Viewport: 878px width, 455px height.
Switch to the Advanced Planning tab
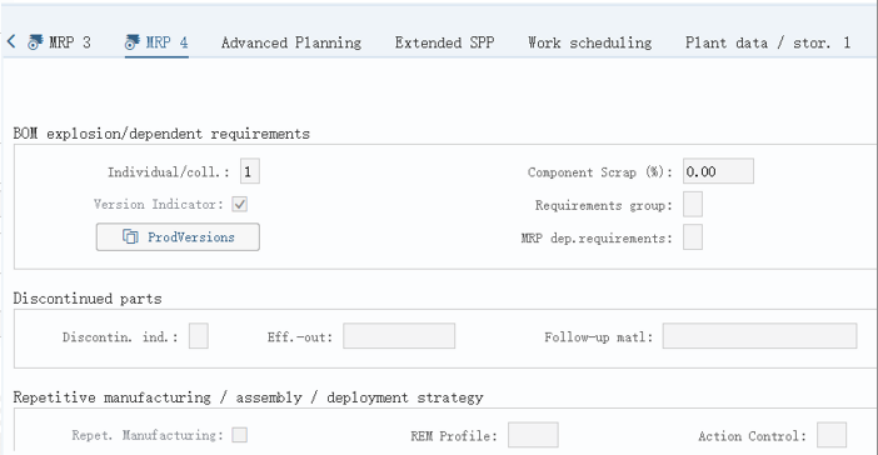291,43
